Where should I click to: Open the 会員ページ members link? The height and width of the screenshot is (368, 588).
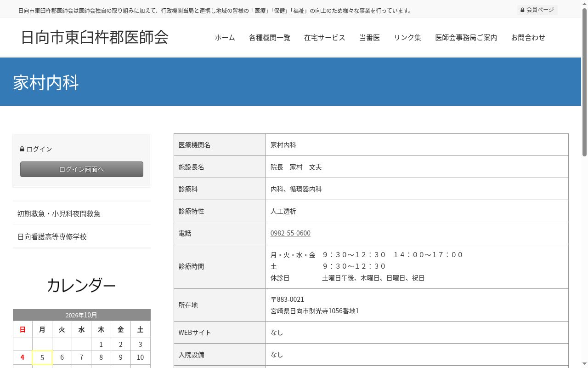click(x=537, y=10)
